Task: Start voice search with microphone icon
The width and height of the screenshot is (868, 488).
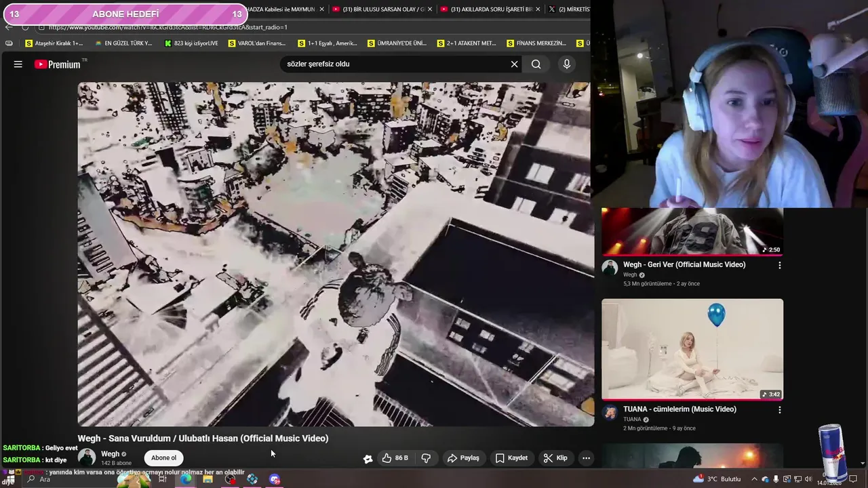Action: 567,64
